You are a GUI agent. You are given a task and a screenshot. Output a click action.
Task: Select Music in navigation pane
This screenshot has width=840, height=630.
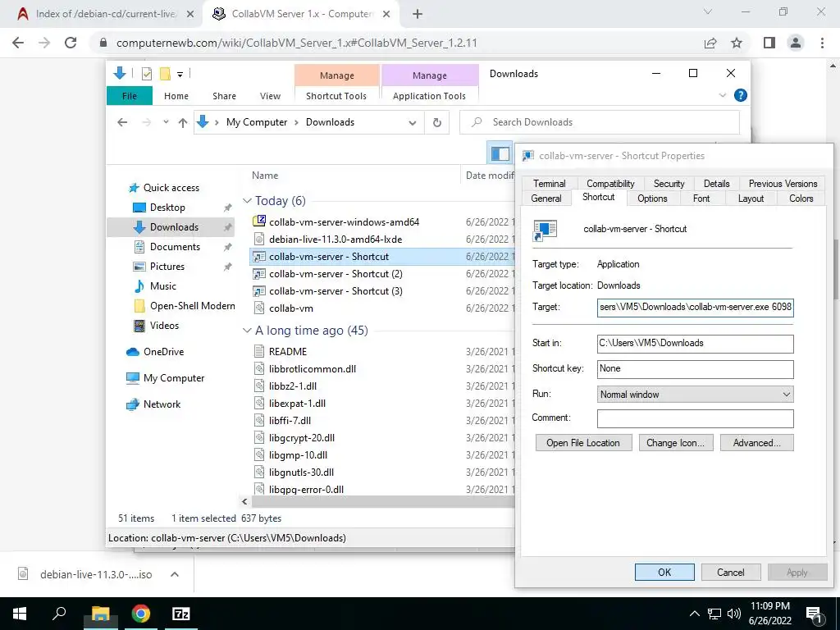[x=163, y=286]
